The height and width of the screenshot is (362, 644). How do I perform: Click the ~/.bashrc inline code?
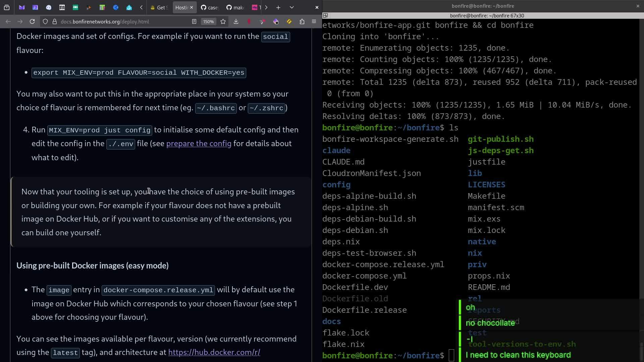216,108
